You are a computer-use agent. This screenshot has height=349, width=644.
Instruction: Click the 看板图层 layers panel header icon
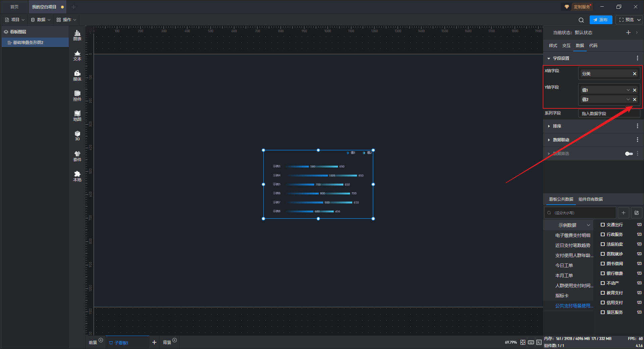tap(6, 32)
